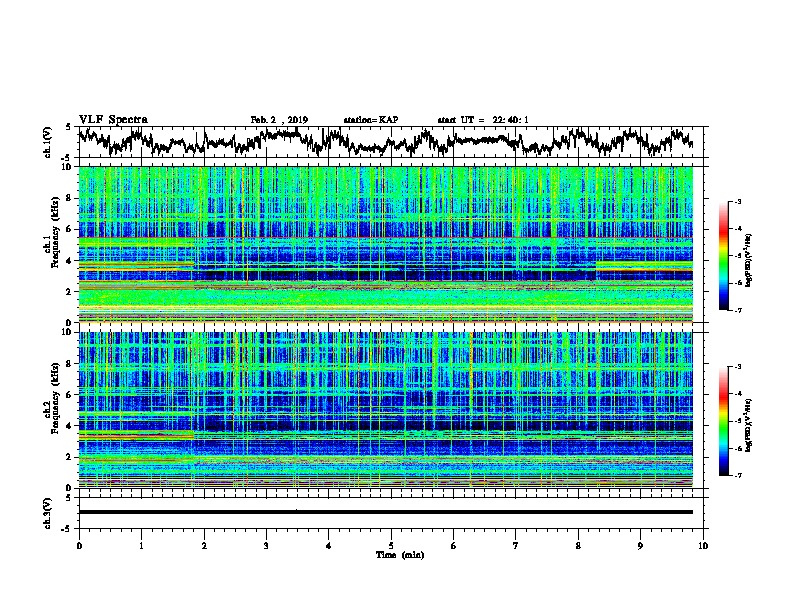Click the ch.1 spectrogram color scale bar

pyautogui.click(x=724, y=256)
